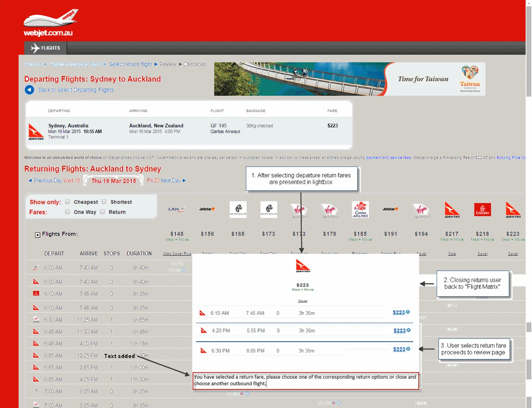Click the $185 China Airlines fare price
532x408 pixels.
pos(360,234)
